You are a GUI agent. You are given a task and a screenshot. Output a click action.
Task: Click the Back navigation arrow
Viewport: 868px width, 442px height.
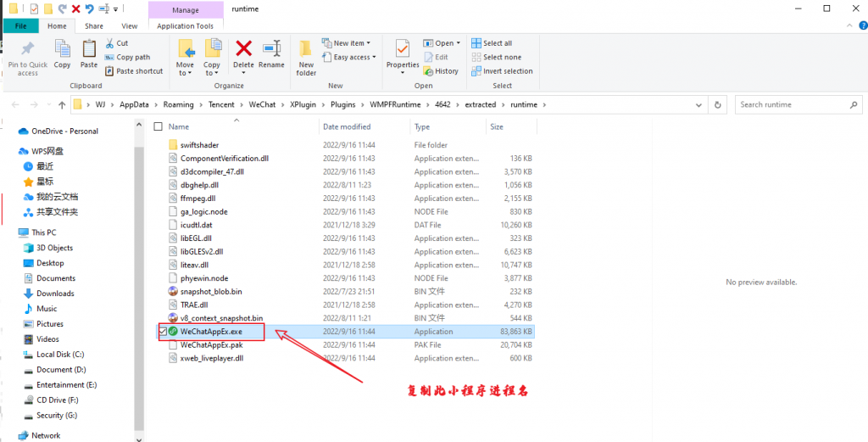click(x=15, y=104)
